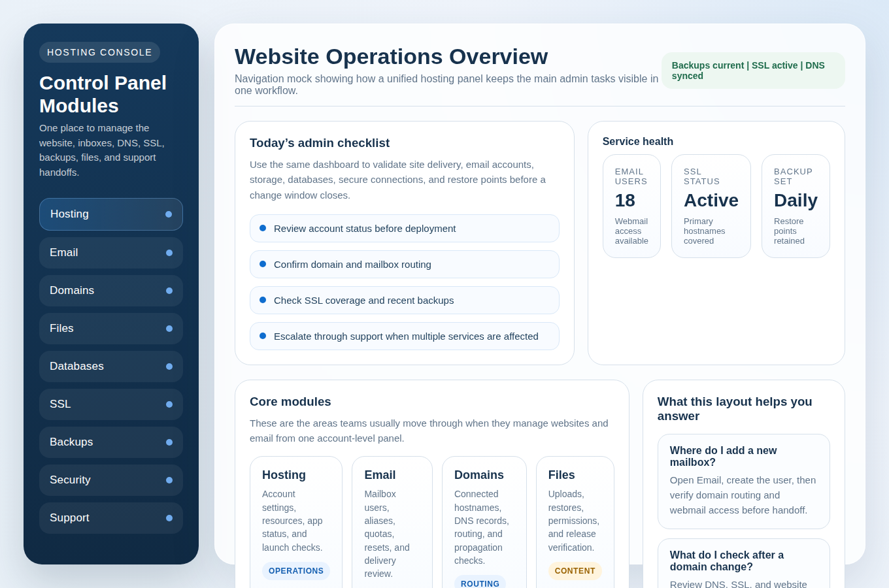Click the Core modules heading
The width and height of the screenshot is (889, 588).
290,402
